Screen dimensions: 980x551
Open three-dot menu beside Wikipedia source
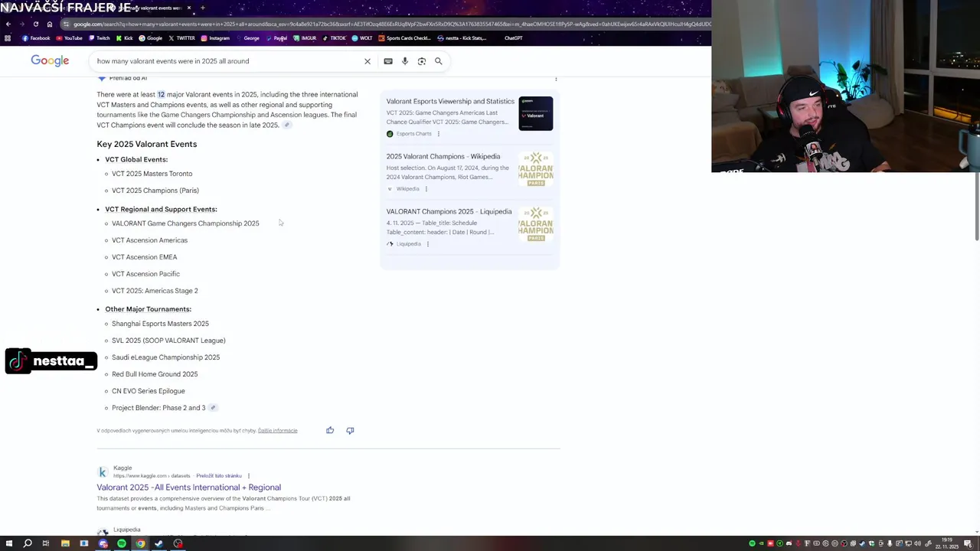426,189
